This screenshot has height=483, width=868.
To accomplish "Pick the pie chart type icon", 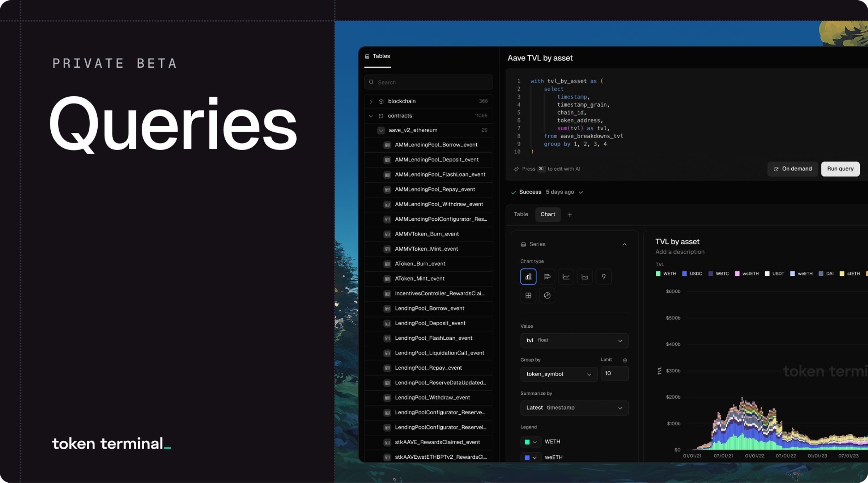I will [x=547, y=296].
